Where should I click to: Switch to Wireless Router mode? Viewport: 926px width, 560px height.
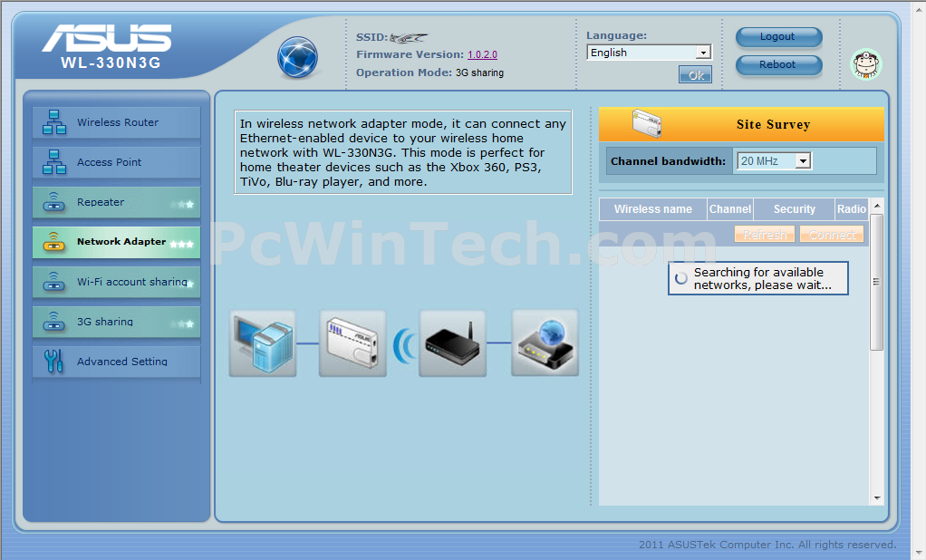click(116, 122)
